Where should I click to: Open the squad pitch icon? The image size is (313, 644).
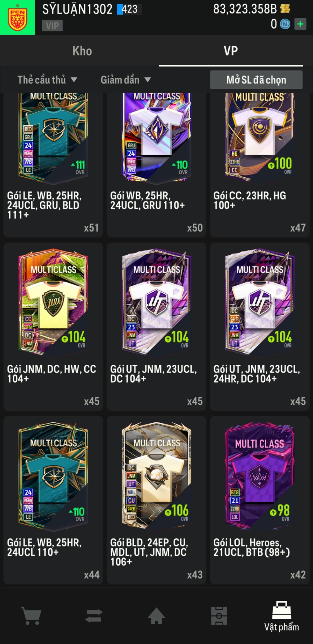pyautogui.click(x=219, y=616)
